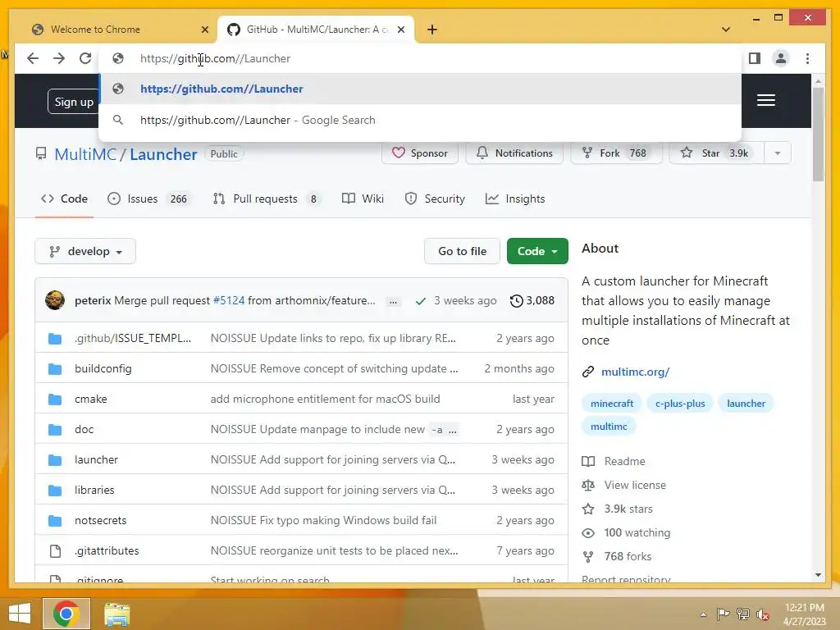Open the libraries folder
Screen dimensions: 840x630
[94, 491]
